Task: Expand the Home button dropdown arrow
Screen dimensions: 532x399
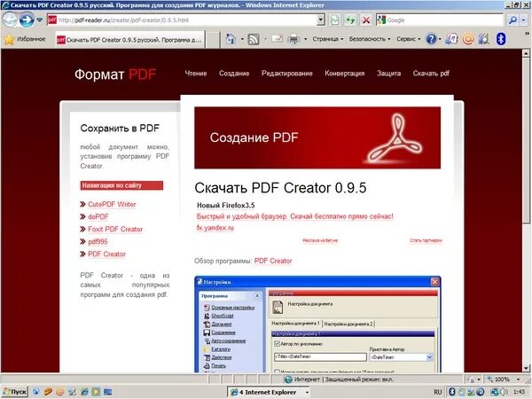Action: 242,39
